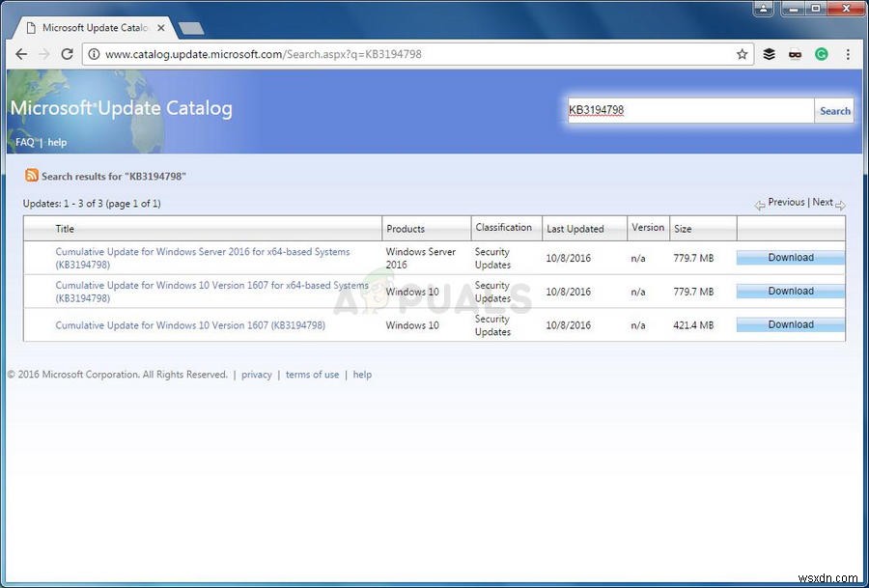Sort results by the Size column
Screen dimensions: 869x588
(683, 229)
